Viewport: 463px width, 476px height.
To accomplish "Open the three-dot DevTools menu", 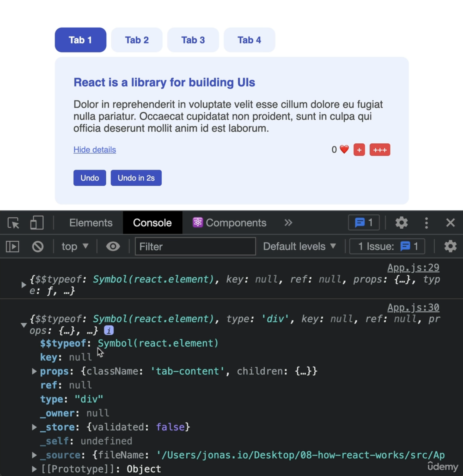I will (x=426, y=223).
